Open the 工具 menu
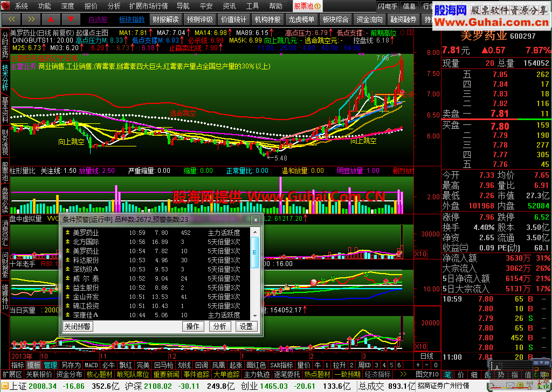This screenshot has width=552, height=392. (252, 6)
